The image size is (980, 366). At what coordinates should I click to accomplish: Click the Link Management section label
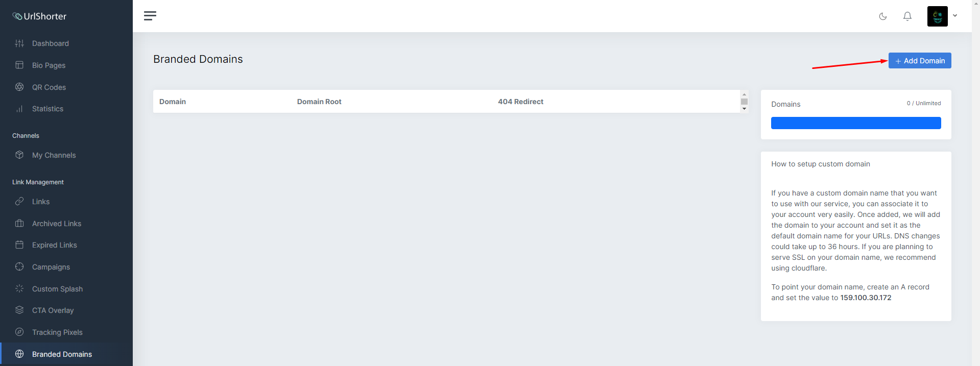tap(38, 182)
